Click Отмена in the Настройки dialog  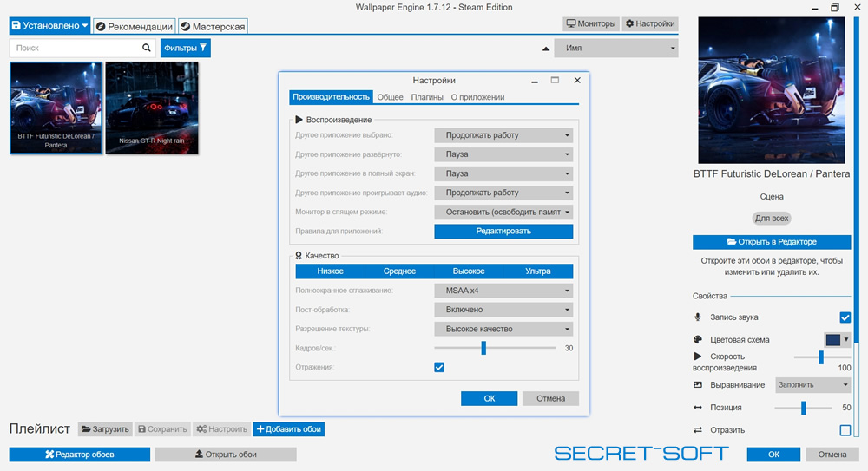click(x=551, y=398)
